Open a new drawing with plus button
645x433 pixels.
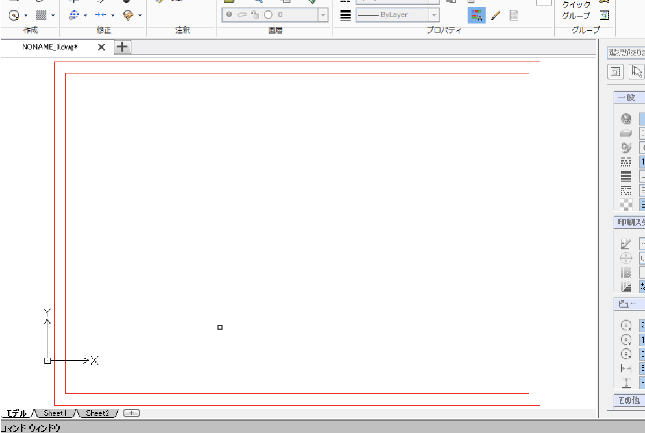pos(122,47)
